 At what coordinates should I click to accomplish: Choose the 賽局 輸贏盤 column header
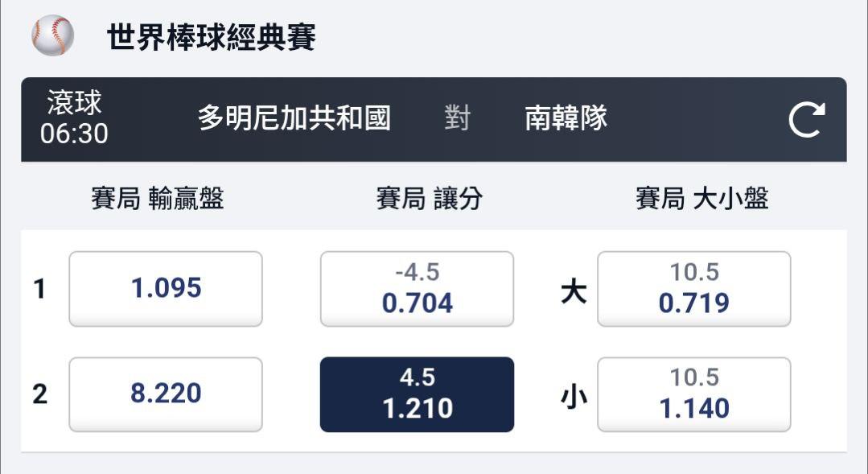tap(158, 199)
